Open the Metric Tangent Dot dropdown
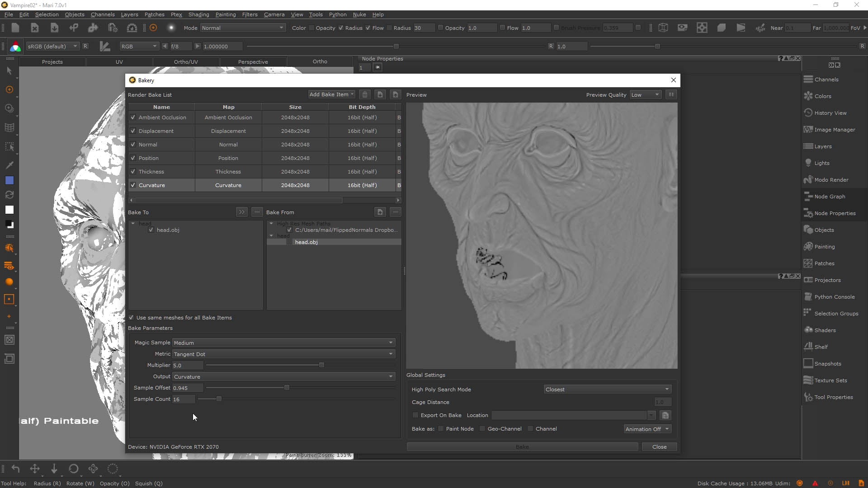Viewport: 868px width, 488px height. (x=283, y=354)
